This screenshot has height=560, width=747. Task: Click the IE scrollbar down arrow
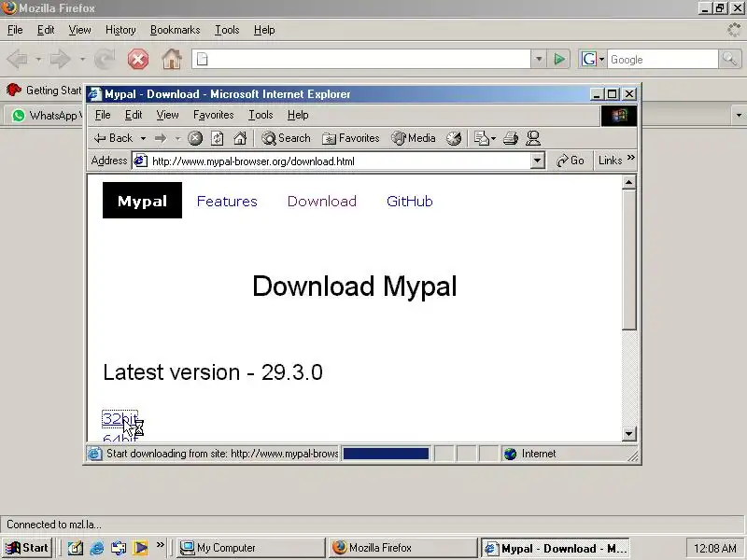coord(628,434)
